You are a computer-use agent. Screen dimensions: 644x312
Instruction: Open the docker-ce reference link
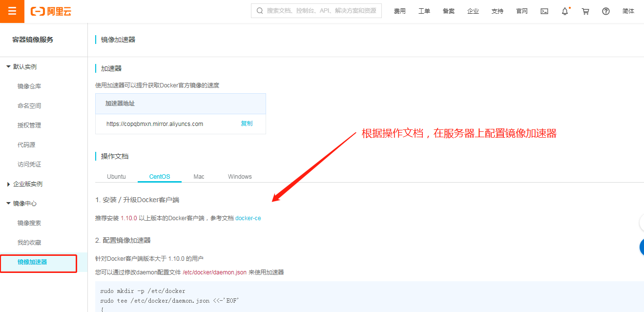[248, 218]
